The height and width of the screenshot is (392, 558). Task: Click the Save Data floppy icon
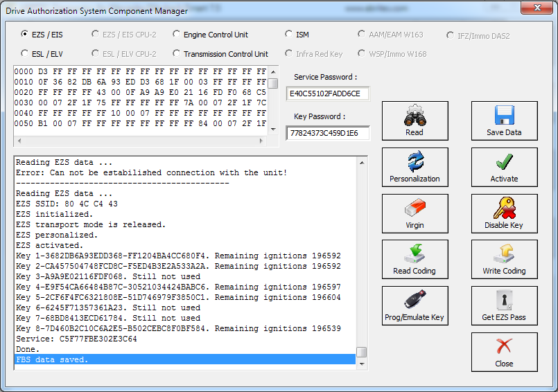click(x=504, y=115)
